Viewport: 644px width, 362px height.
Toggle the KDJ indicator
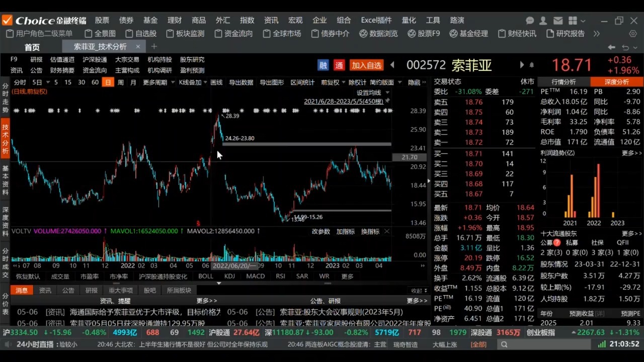point(229,276)
